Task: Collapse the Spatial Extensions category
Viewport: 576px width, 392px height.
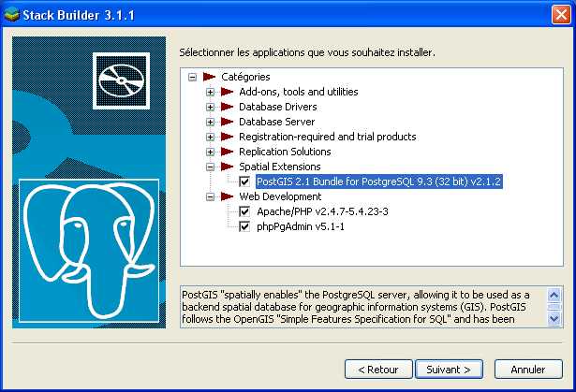Action: pos(210,167)
